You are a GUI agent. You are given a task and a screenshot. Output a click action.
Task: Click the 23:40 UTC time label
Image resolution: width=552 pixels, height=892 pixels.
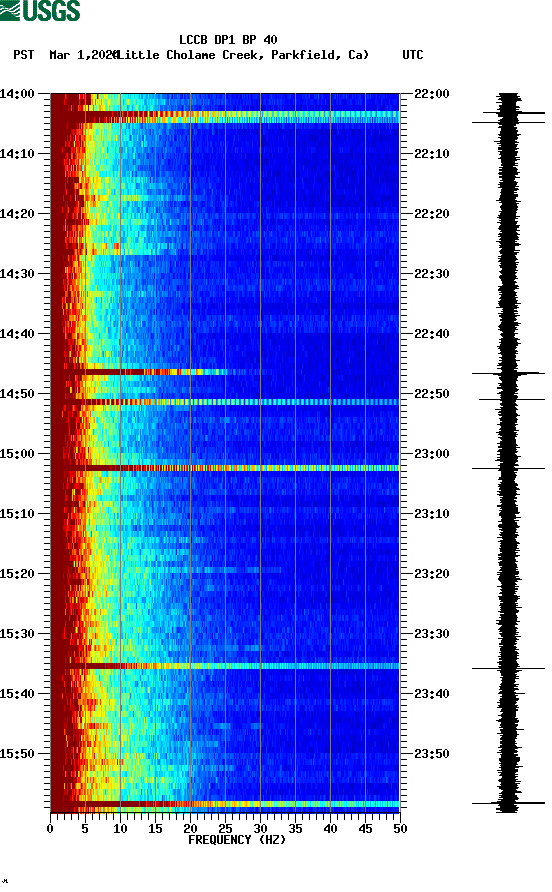tap(432, 694)
